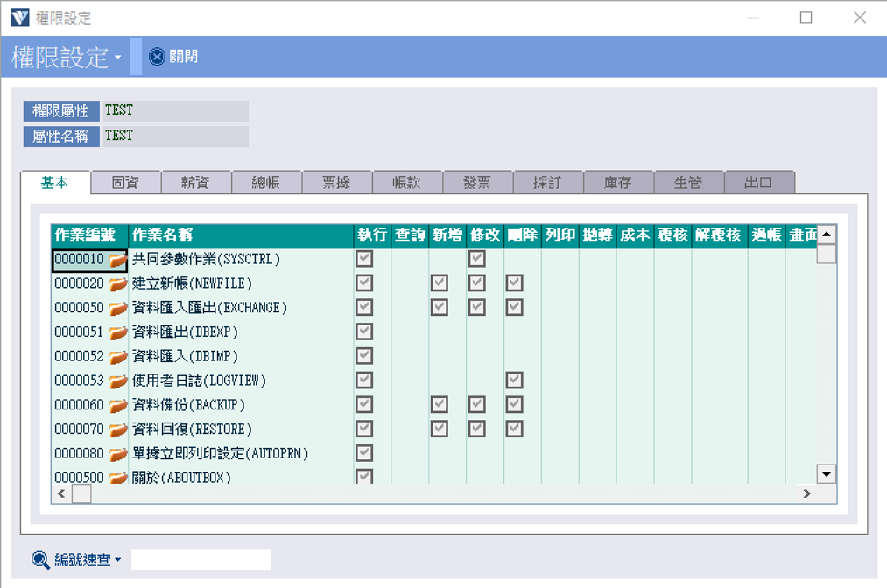Toggle 執行 checkbox for 共同參數作業(SYSCTRL)
This screenshot has height=588, width=887.
click(x=364, y=259)
